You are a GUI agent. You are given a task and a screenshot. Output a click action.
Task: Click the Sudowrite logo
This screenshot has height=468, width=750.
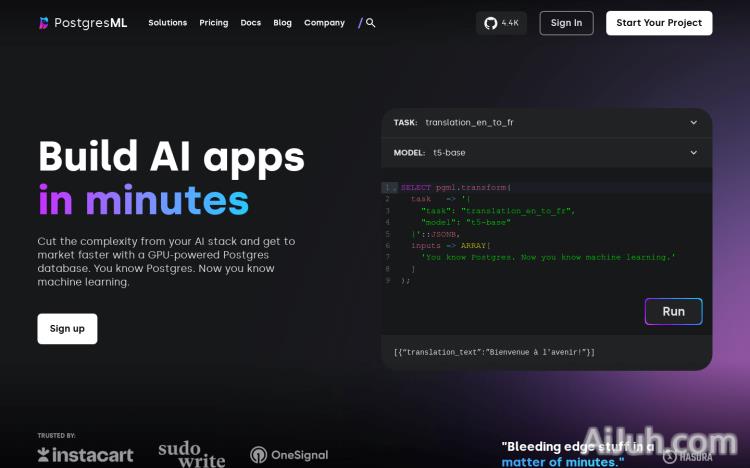point(191,455)
